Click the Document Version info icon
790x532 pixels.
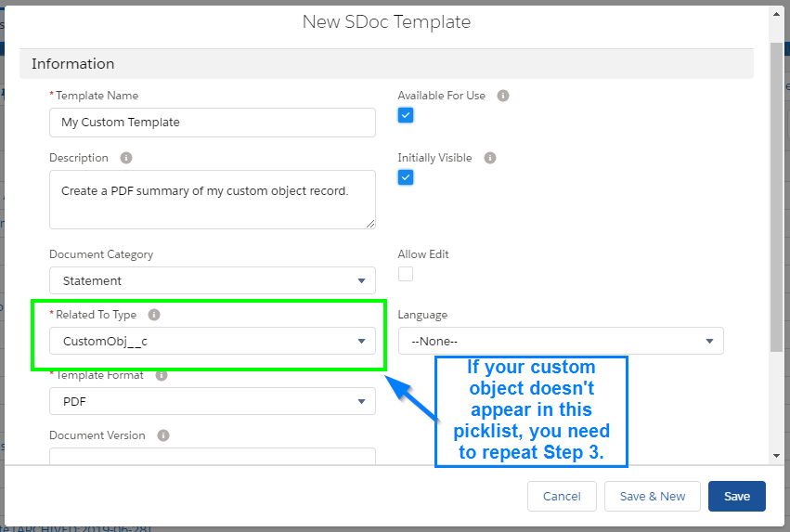(163, 435)
